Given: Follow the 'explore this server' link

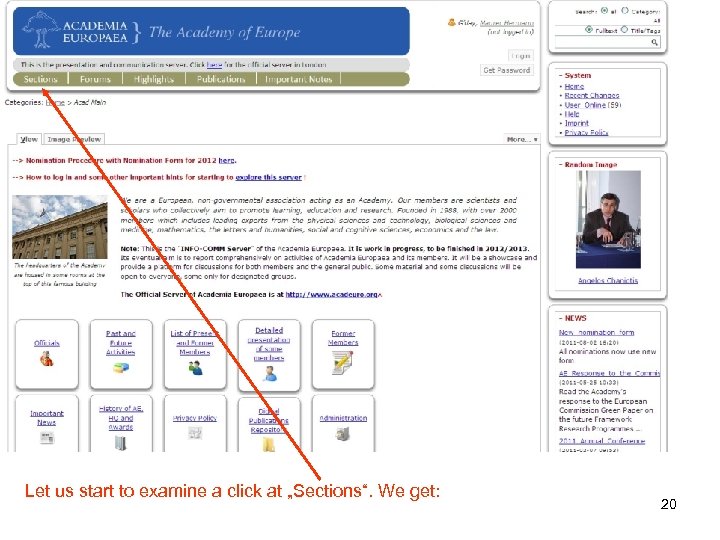Looking at the screenshot, I should 269,177.
